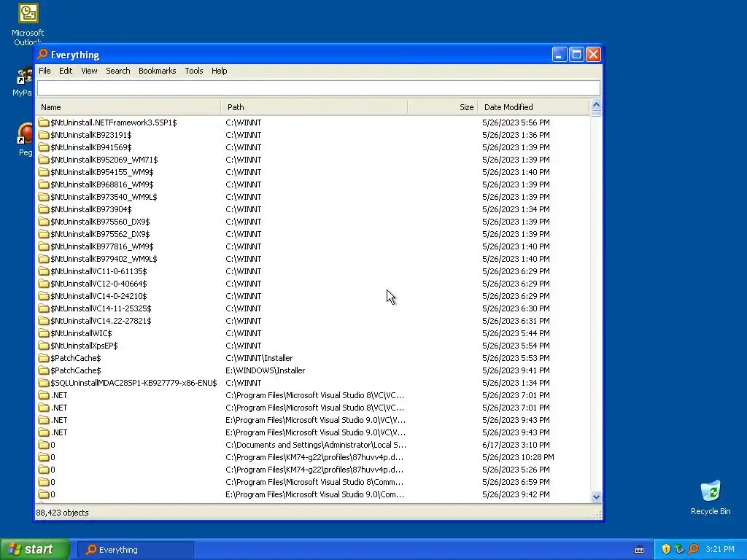Click the scrollbar up arrow
Screen dimensions: 747x560
point(596,105)
